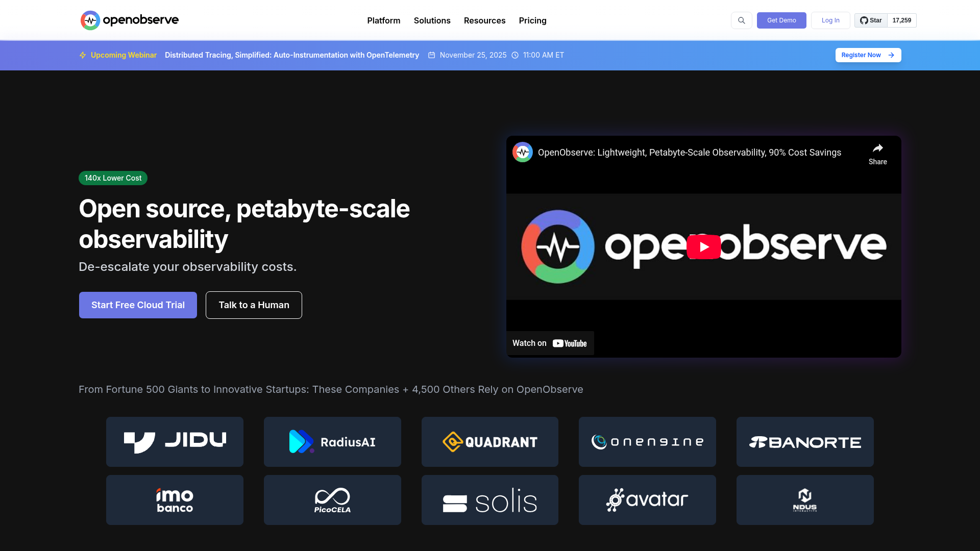Image resolution: width=980 pixels, height=551 pixels.
Task: Open the Get Demo page
Action: pos(781,20)
